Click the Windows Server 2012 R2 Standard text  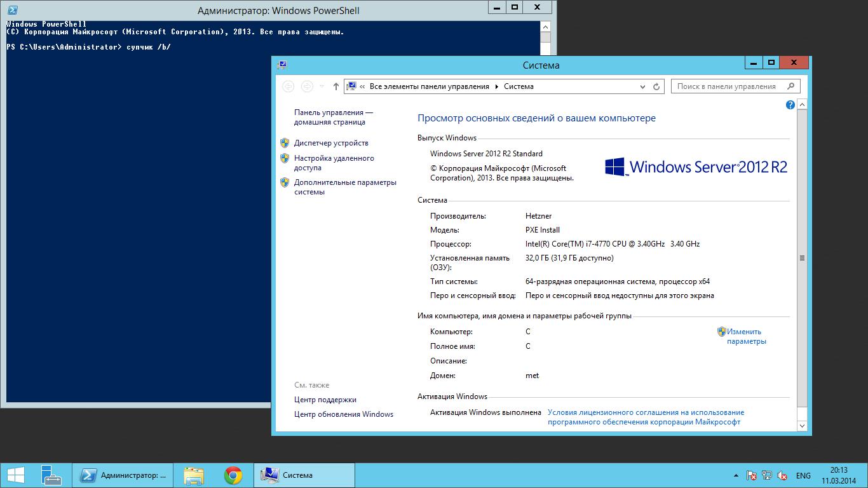click(x=486, y=154)
